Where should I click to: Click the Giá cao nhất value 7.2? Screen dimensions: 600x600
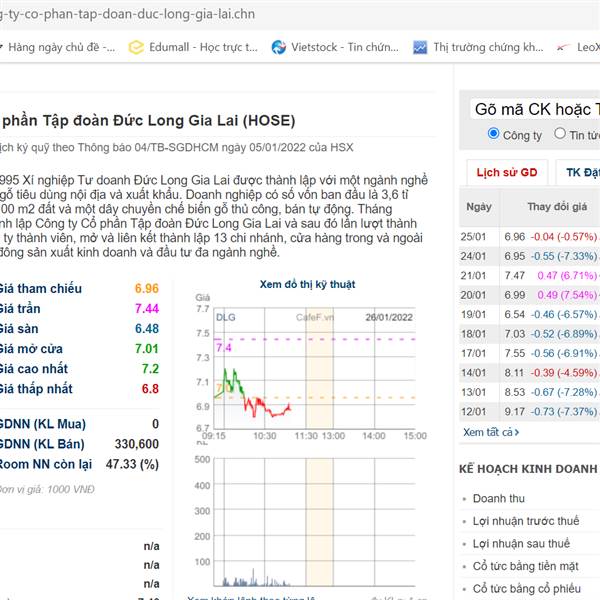point(150,369)
